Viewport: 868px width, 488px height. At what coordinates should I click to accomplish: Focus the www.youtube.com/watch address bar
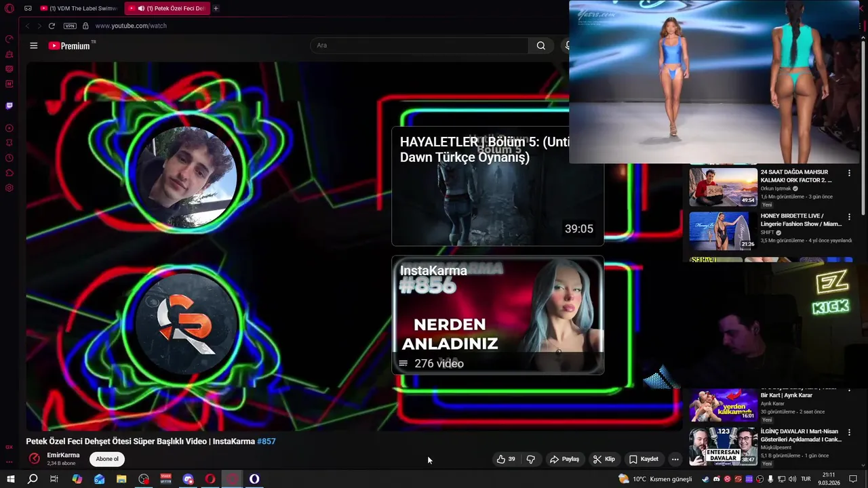(x=131, y=26)
